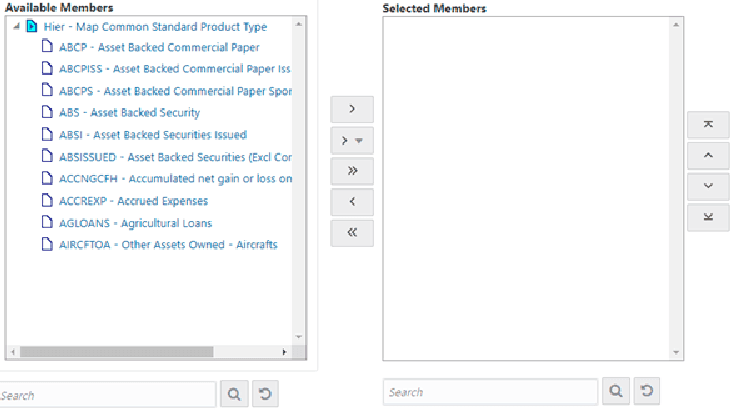Click the Available Members vertical scroll down arrow
This screenshot has width=737, height=416.
tap(298, 337)
